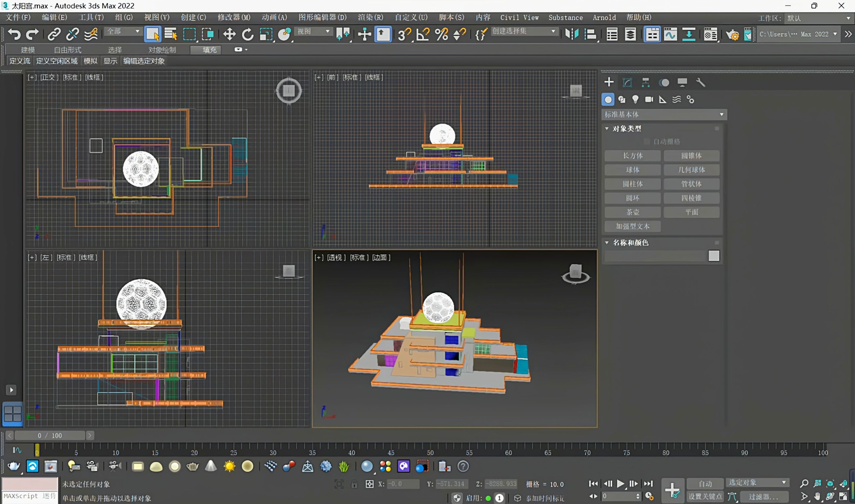
Task: Toggle the selection lock icon
Action: point(354,484)
